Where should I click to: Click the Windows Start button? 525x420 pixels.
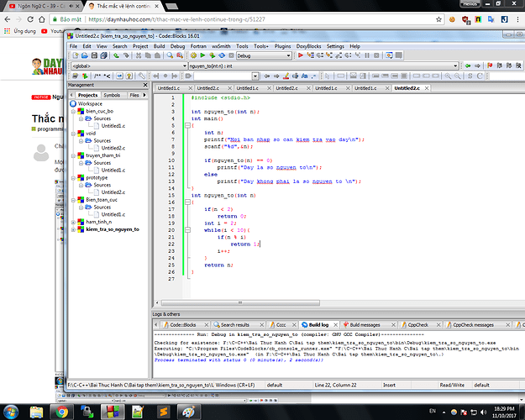click(13, 412)
